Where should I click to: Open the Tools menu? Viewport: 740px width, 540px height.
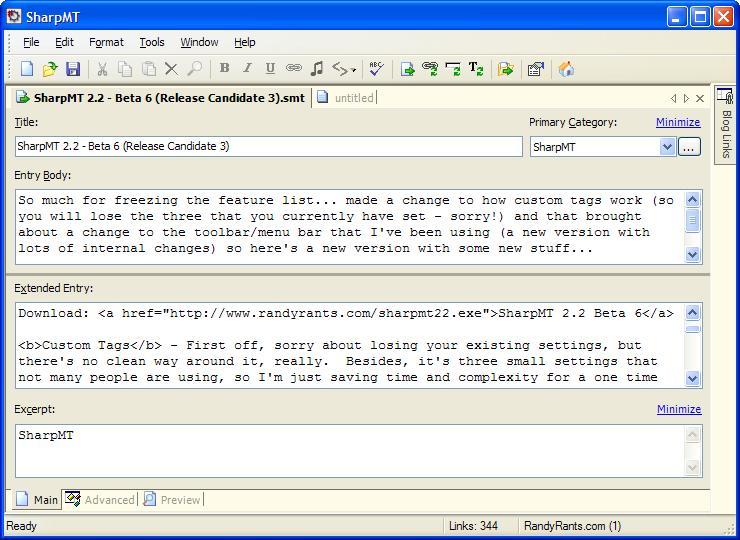152,42
